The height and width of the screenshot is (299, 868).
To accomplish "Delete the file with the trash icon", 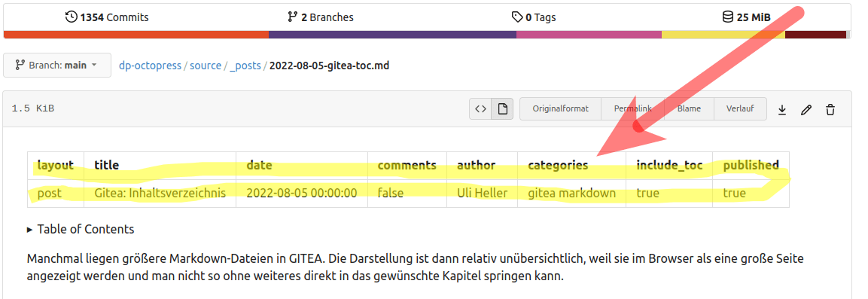I will coord(830,110).
